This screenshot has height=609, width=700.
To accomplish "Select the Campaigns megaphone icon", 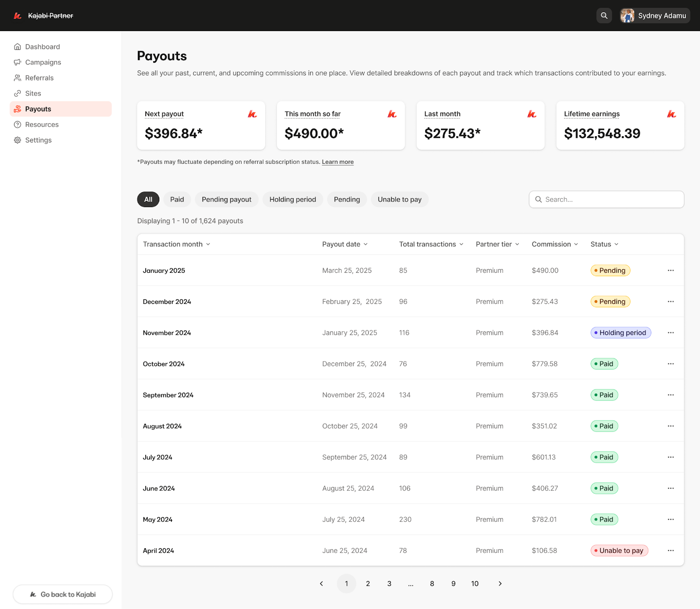I will [x=17, y=62].
